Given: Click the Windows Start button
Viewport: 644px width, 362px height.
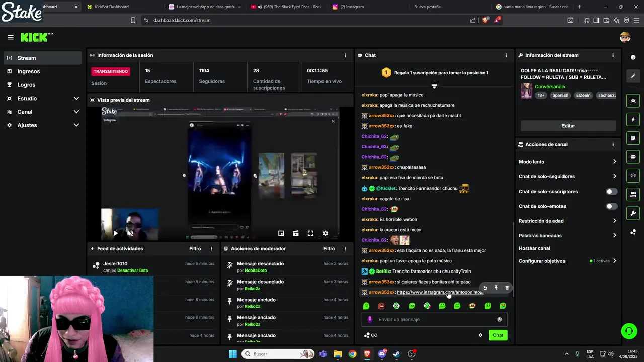Looking at the screenshot, I should click(233, 354).
